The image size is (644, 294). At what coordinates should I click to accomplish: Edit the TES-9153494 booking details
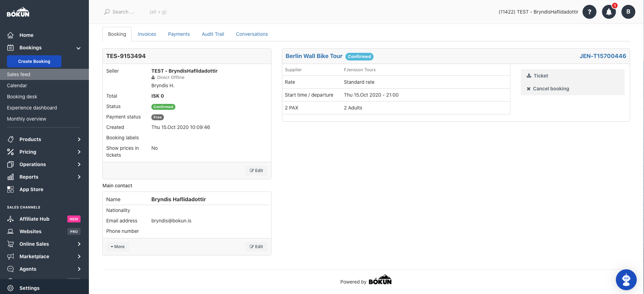(256, 171)
